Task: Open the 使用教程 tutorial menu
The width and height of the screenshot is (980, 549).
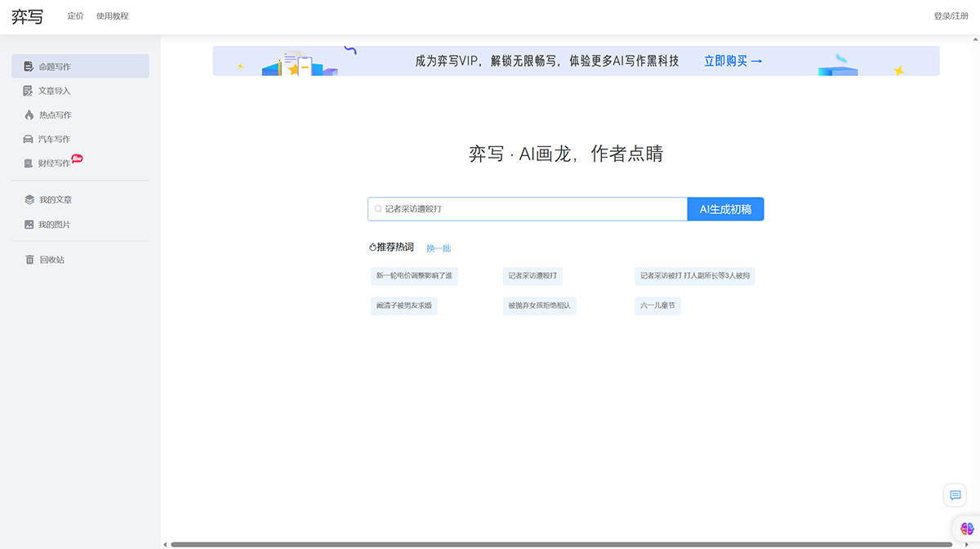Action: click(112, 16)
